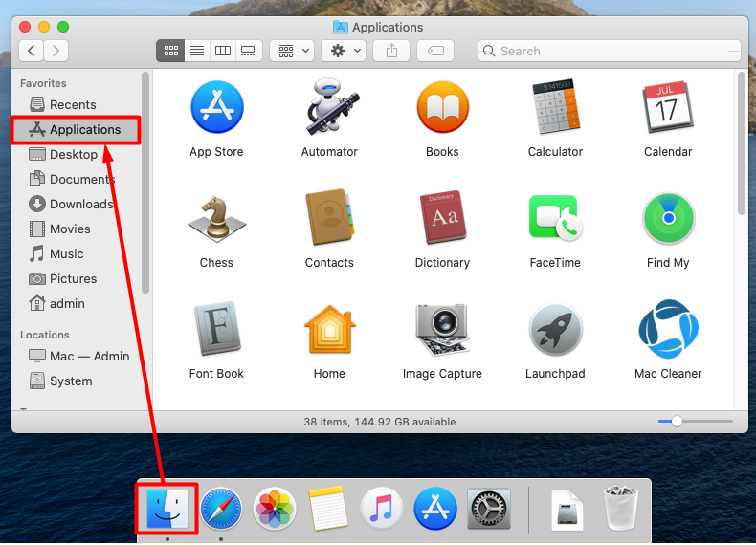Click the Locations sidebar heading

45,335
